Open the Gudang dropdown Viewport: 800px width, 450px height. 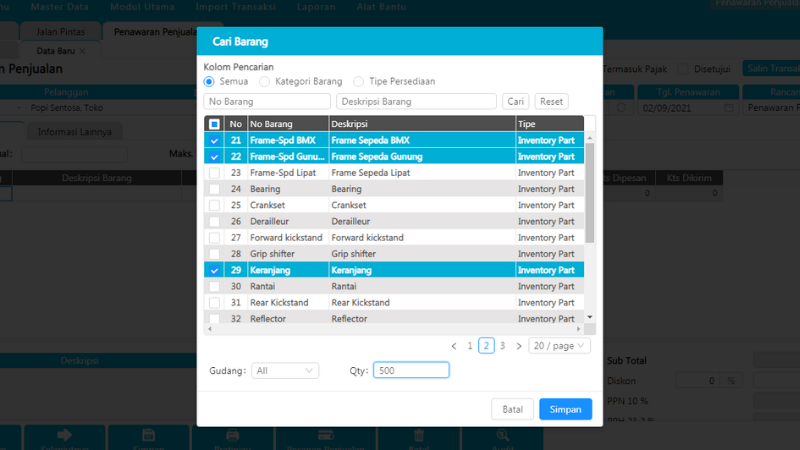pyautogui.click(x=284, y=370)
